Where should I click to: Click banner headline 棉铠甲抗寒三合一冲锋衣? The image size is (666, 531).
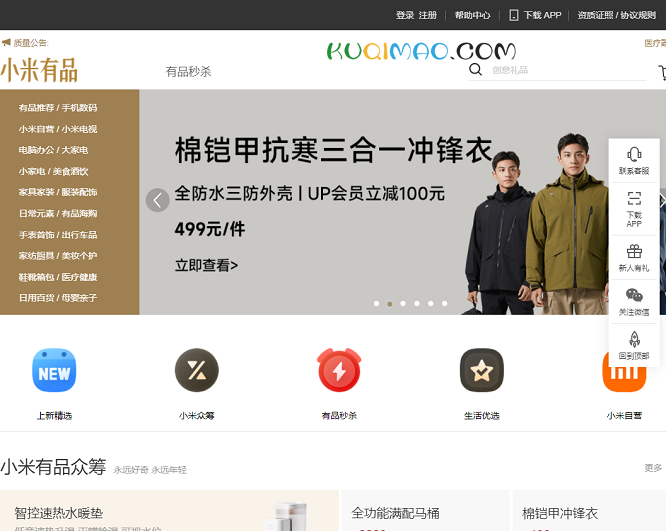[x=333, y=150]
